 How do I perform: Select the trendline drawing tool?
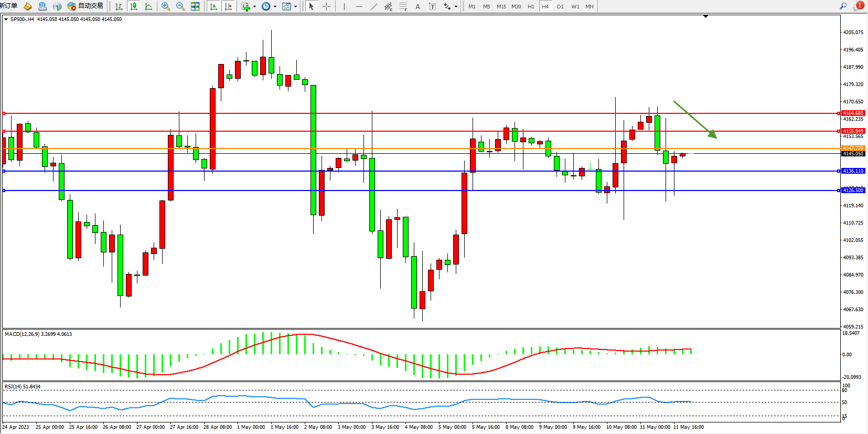373,6
